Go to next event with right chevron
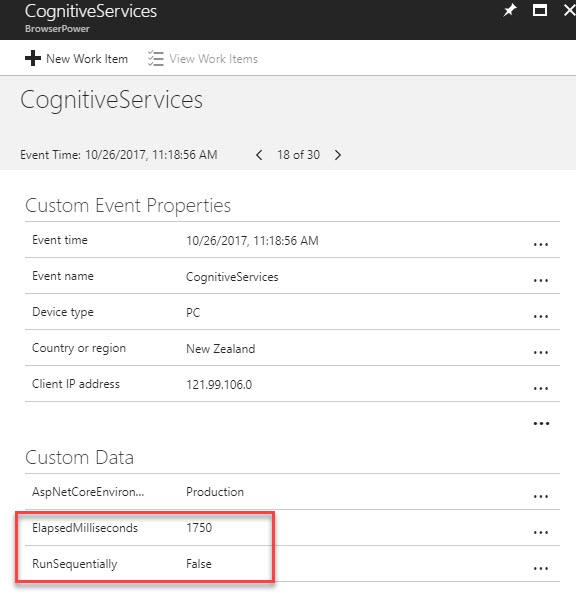Screen dimensions: 576x614 coord(338,155)
